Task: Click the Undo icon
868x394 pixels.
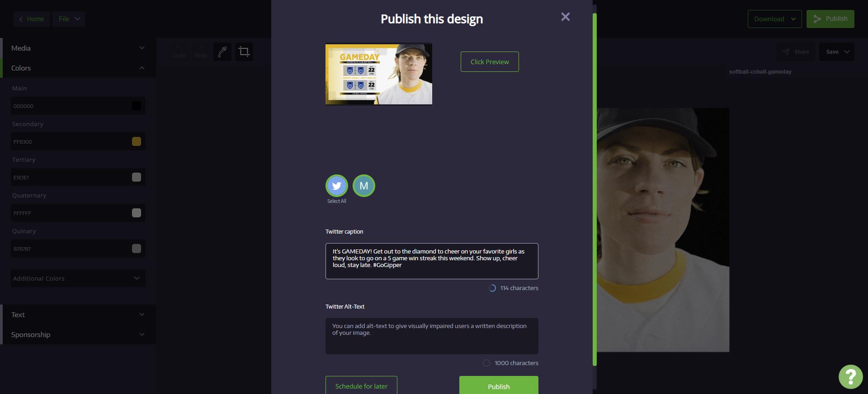Action: [x=179, y=52]
